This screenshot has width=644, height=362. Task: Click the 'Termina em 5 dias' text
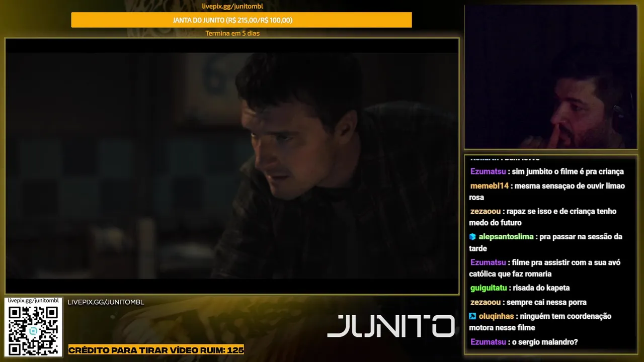tap(232, 33)
